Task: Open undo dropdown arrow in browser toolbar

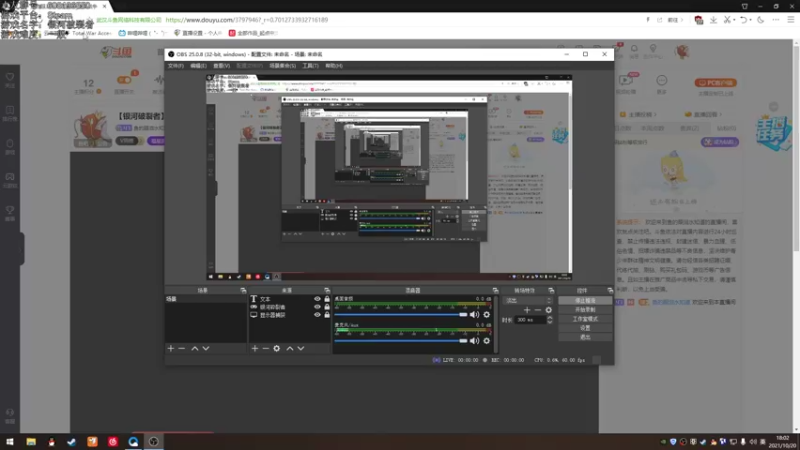Action: click(751, 20)
